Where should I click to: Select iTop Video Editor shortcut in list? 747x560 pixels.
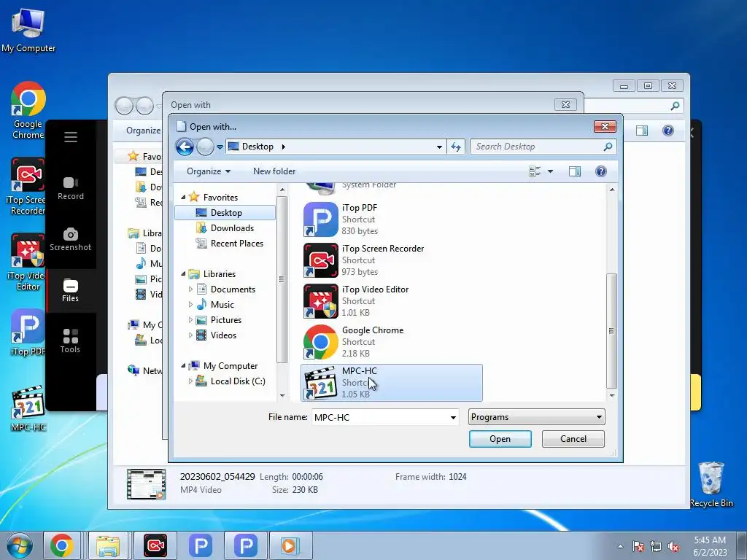391,300
